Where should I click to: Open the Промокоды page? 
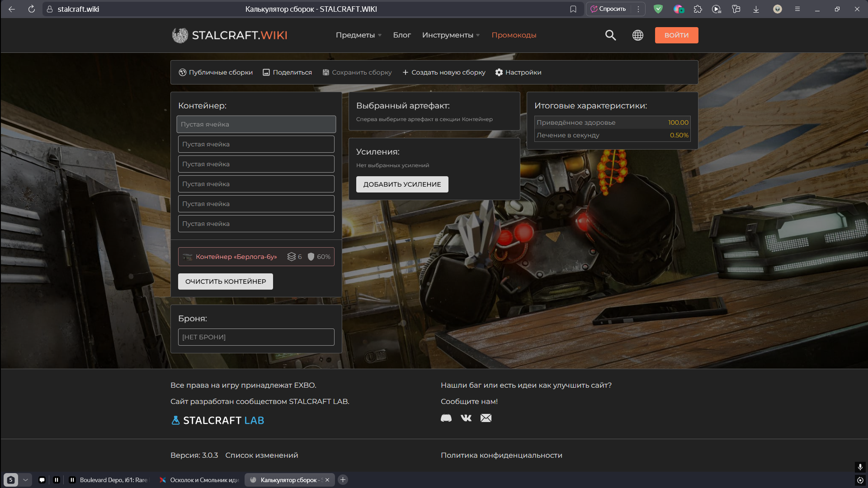pos(514,35)
